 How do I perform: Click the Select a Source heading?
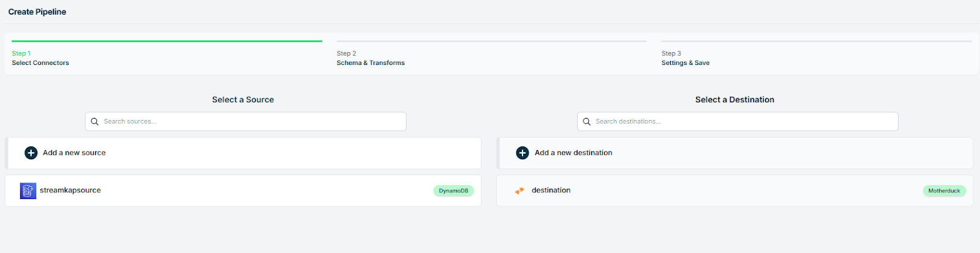243,99
